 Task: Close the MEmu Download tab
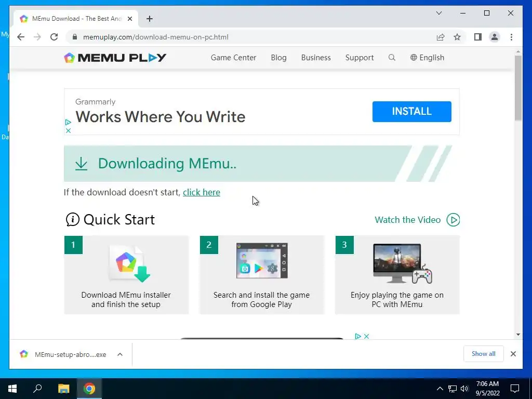[x=129, y=19]
